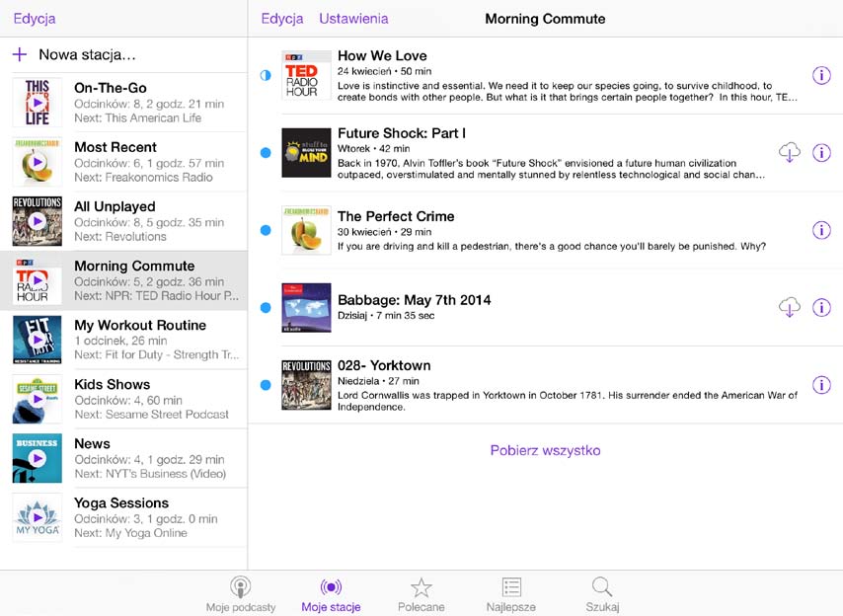Open the 028- Yorktown episode title

tap(384, 365)
